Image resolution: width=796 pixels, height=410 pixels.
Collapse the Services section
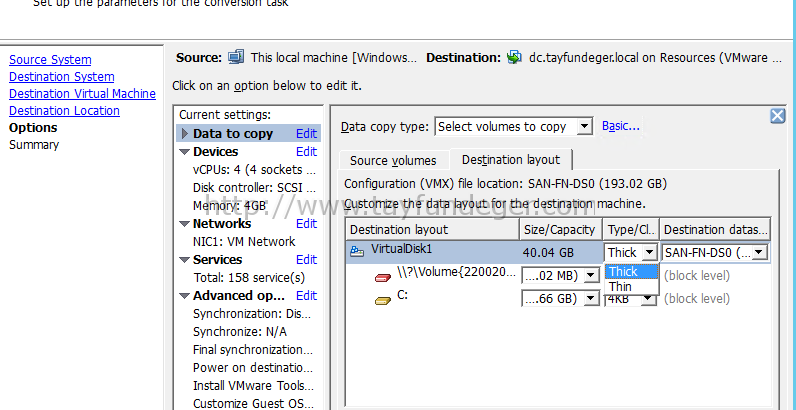(x=185, y=260)
